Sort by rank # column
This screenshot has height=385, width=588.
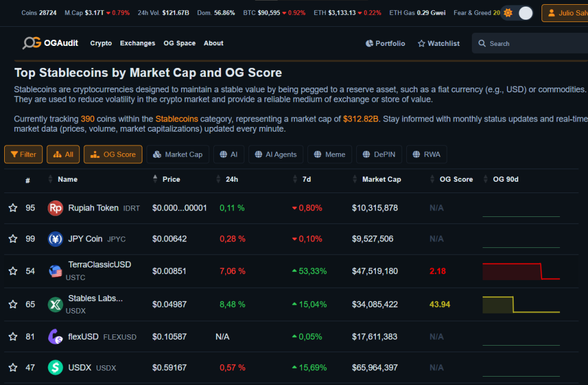pos(28,181)
